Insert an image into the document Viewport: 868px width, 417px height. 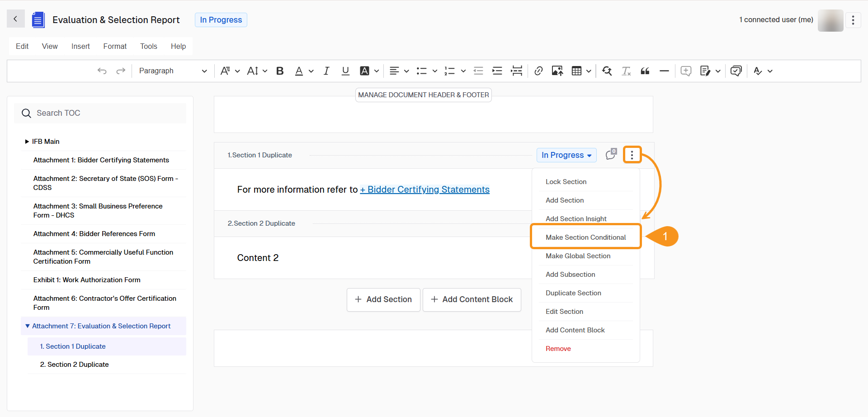(557, 71)
